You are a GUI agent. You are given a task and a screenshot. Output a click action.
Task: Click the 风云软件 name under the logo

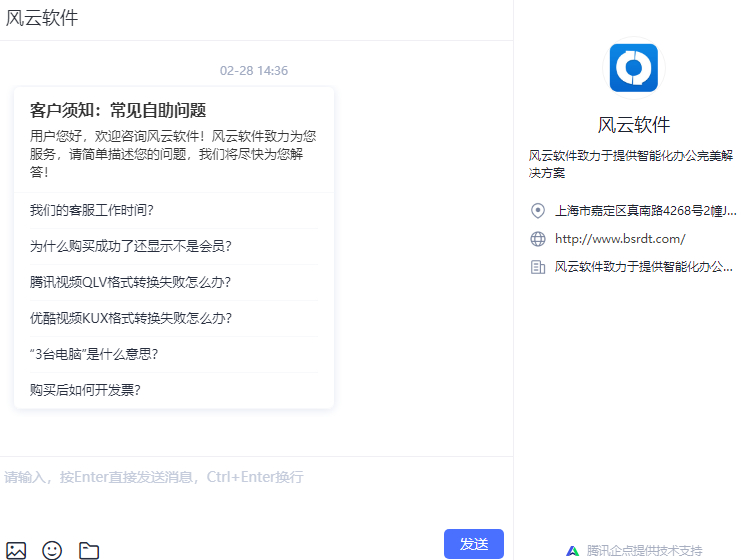pyautogui.click(x=634, y=125)
